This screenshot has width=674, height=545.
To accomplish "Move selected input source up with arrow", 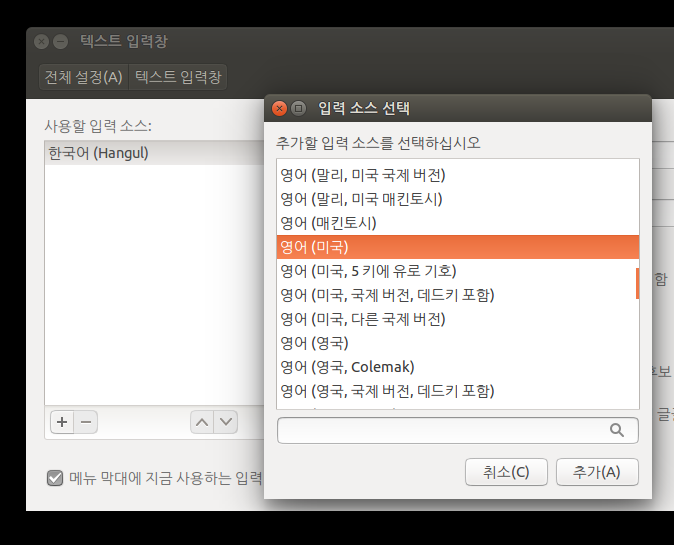I will (202, 422).
